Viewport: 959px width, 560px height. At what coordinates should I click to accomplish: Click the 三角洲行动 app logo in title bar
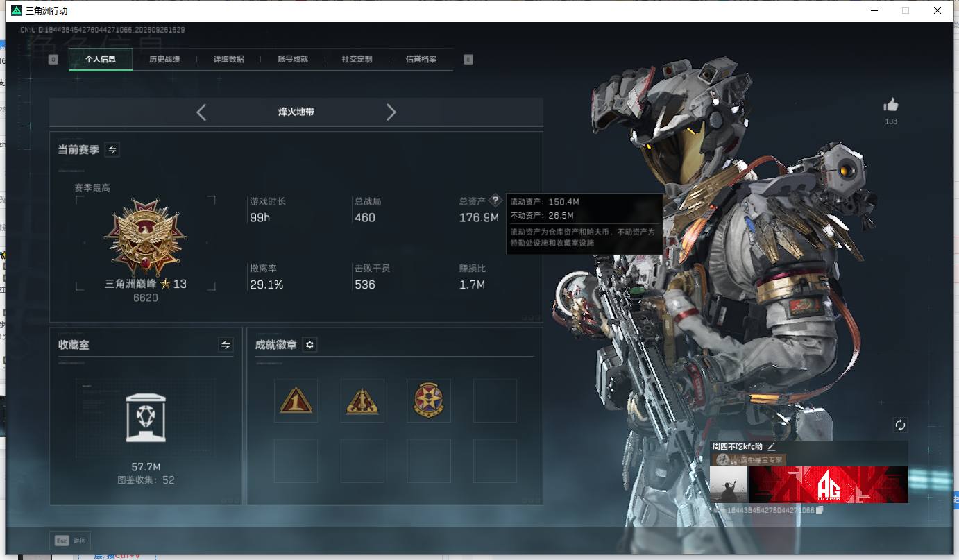pos(17,10)
